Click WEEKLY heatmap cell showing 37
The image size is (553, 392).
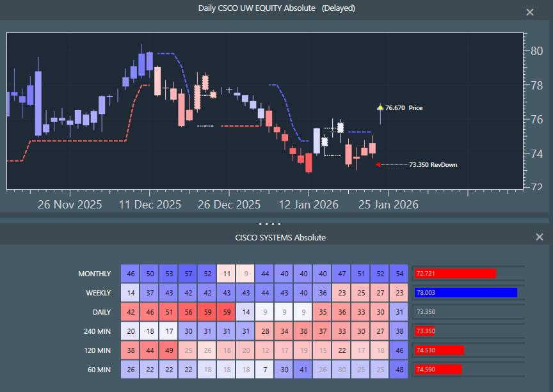coord(150,293)
